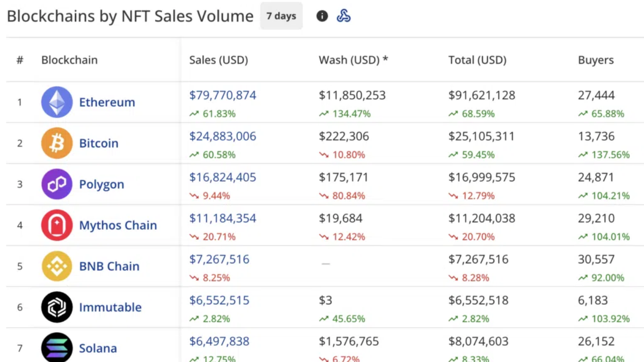
Task: Select Bitcoin wash value $222,306
Action: [x=344, y=136]
